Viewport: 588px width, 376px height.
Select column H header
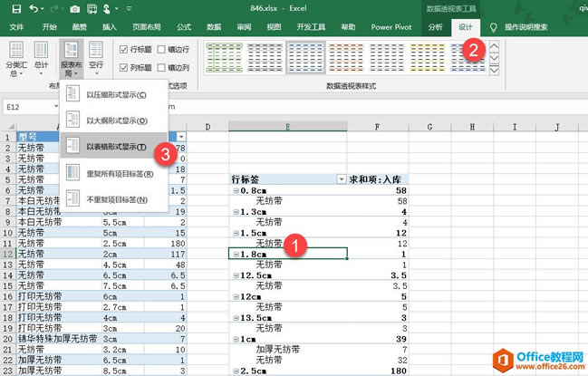(472, 127)
